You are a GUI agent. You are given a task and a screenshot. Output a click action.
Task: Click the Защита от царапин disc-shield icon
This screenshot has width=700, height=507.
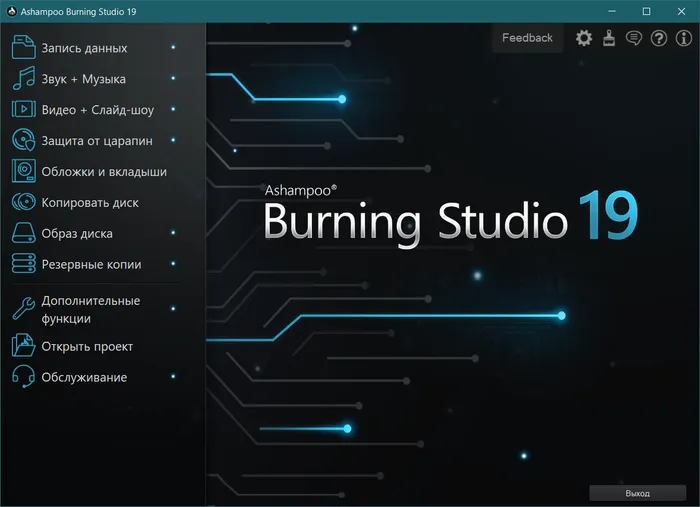[x=23, y=140]
